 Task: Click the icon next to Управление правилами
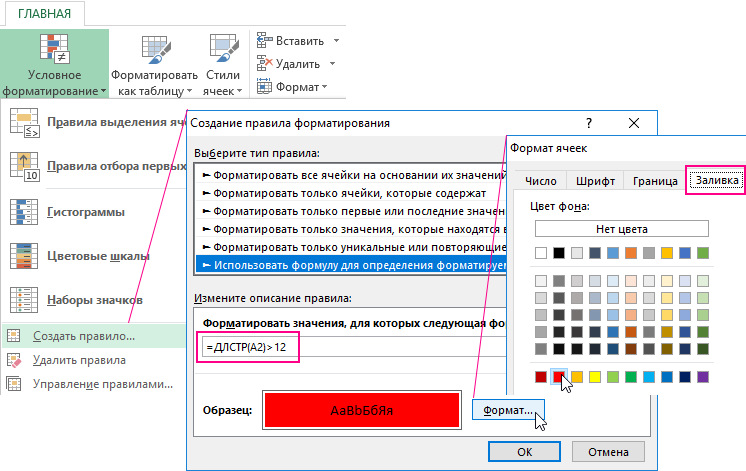(14, 384)
